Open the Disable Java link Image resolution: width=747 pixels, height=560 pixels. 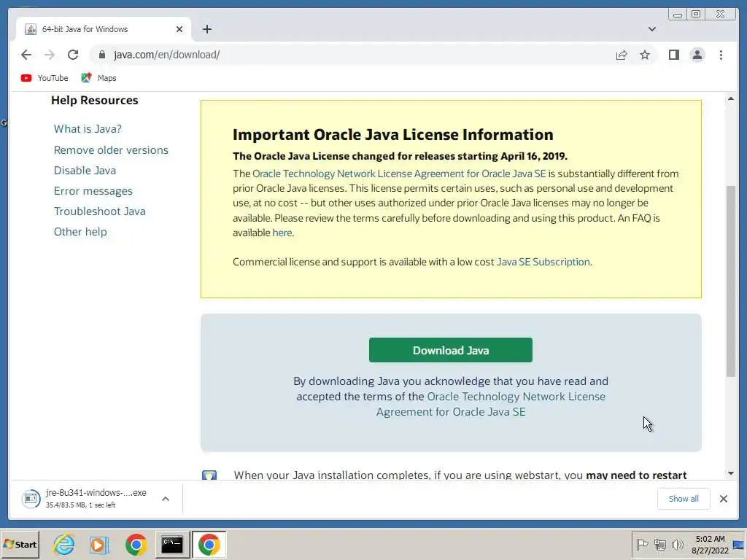point(85,170)
